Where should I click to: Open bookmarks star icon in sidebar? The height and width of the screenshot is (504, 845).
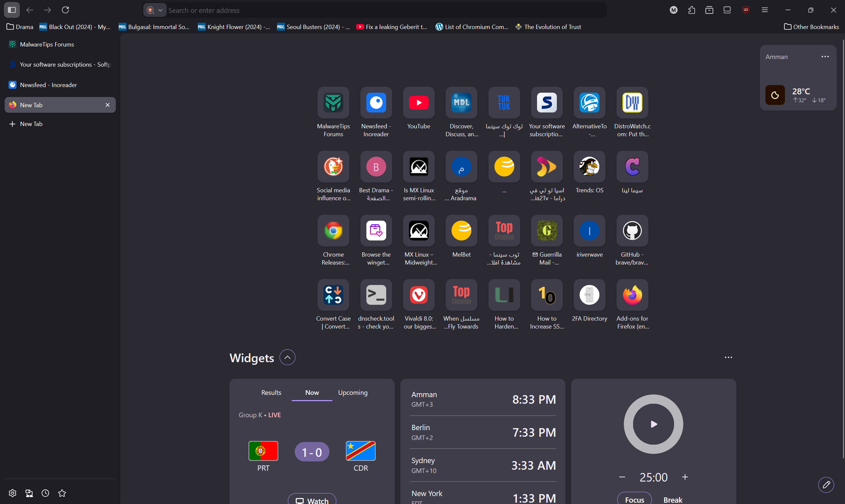click(62, 493)
